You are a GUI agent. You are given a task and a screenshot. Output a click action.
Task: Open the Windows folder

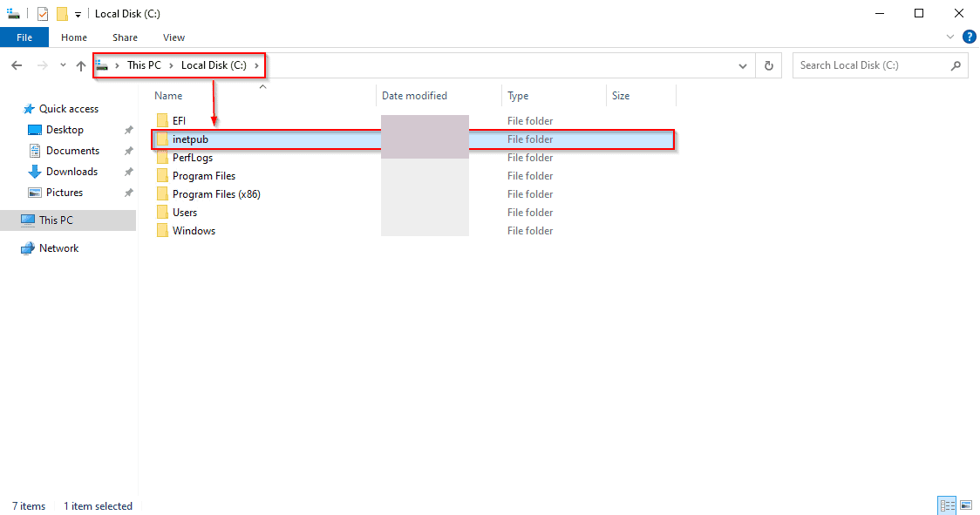(x=194, y=230)
